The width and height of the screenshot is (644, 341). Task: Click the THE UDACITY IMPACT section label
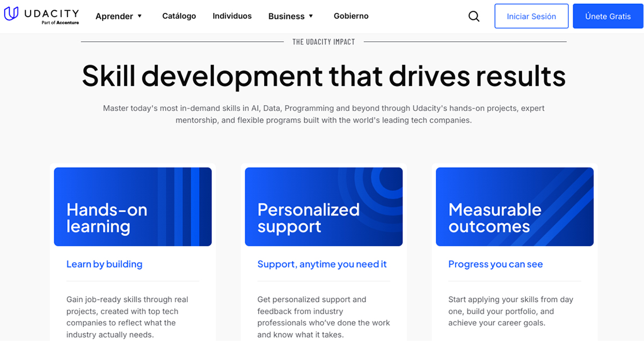tap(324, 42)
